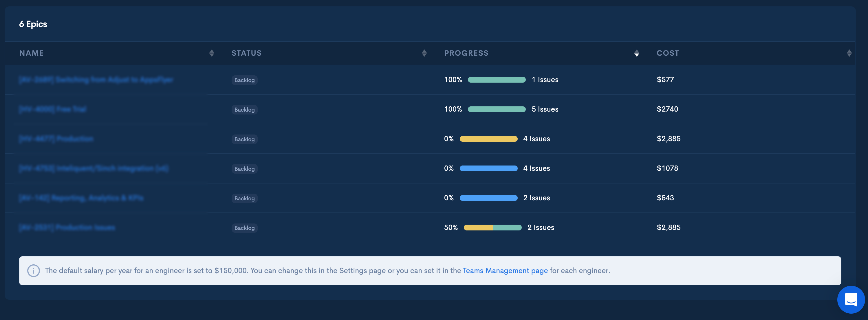Click the Backlog badge for $543 epic
Image resolution: width=868 pixels, height=320 pixels.
coord(244,198)
